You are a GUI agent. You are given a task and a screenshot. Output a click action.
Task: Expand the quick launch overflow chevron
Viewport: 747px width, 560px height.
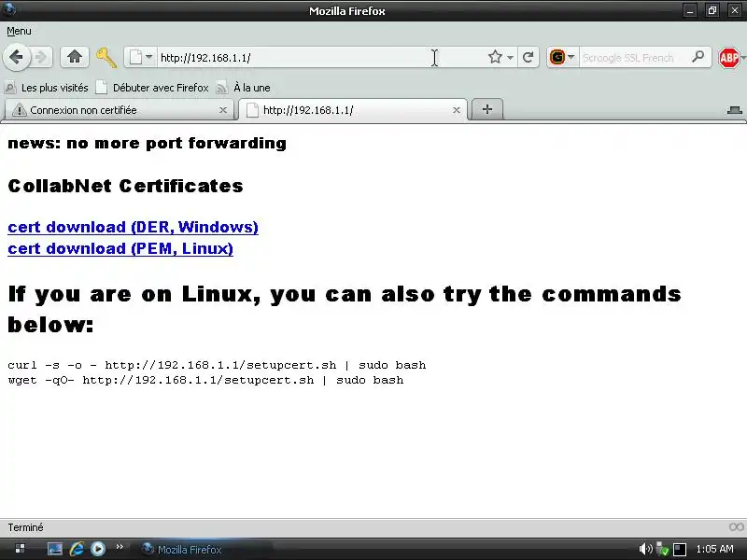point(120,546)
